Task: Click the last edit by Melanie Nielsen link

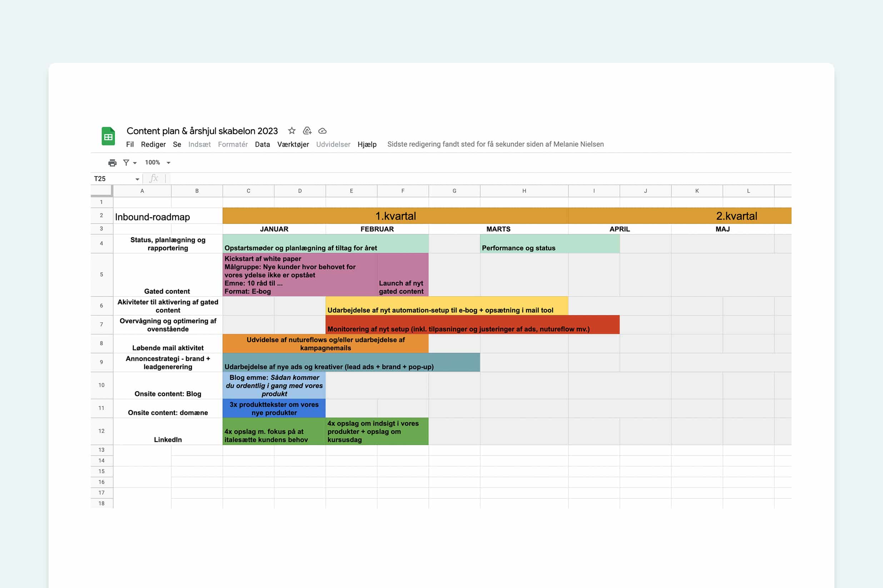Action: click(x=495, y=144)
